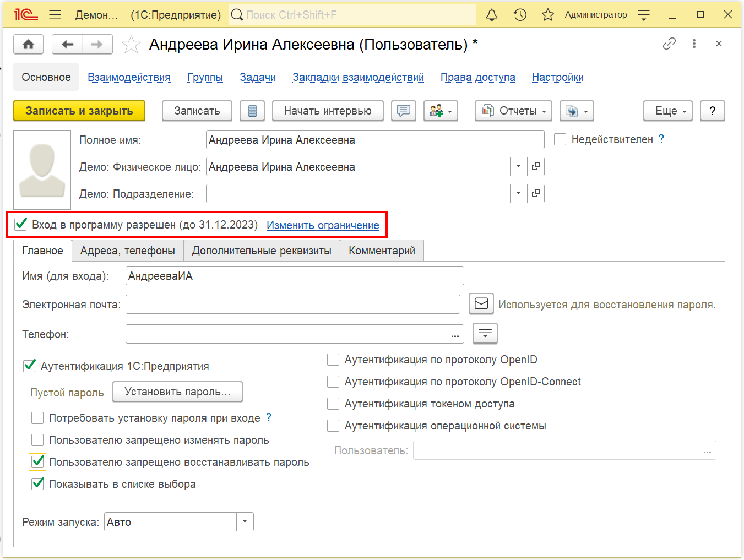
Task: Open Группы section
Action: (205, 77)
